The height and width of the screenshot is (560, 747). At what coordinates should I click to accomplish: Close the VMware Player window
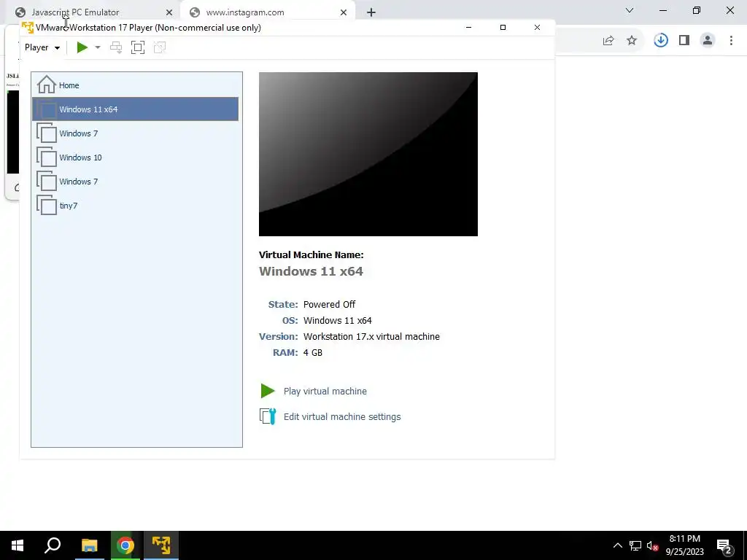(537, 28)
